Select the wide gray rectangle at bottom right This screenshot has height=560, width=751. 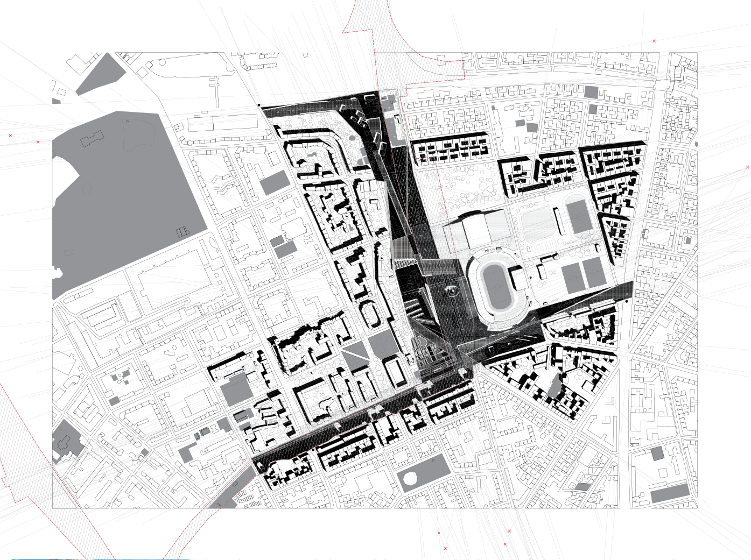(670, 493)
